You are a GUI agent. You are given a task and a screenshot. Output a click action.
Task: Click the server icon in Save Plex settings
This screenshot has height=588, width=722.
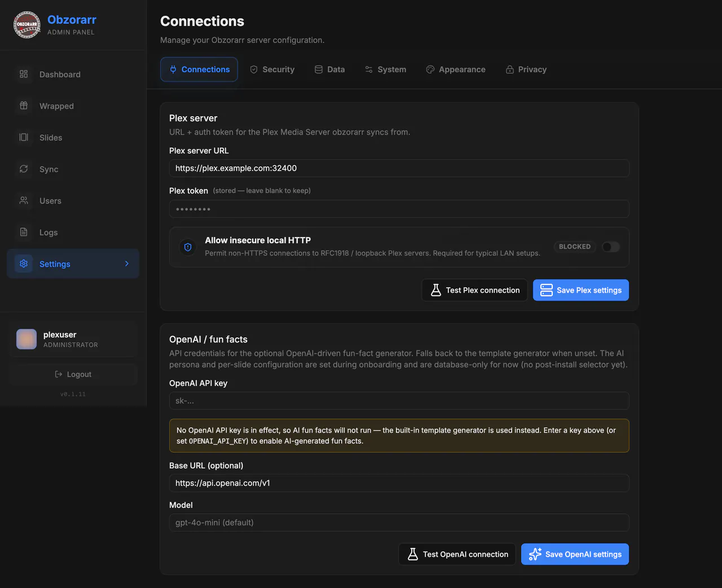pos(547,290)
